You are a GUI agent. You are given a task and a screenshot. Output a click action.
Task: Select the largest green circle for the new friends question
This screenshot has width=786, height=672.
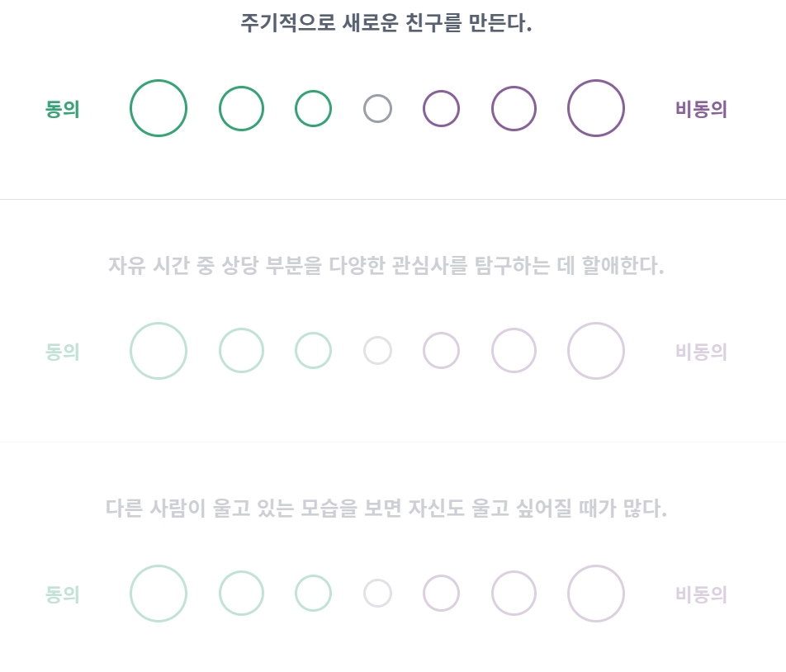[x=158, y=108]
